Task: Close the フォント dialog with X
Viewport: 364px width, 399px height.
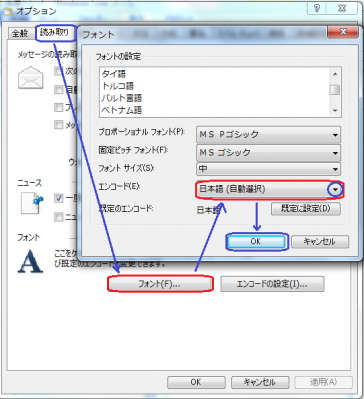Action: click(343, 32)
